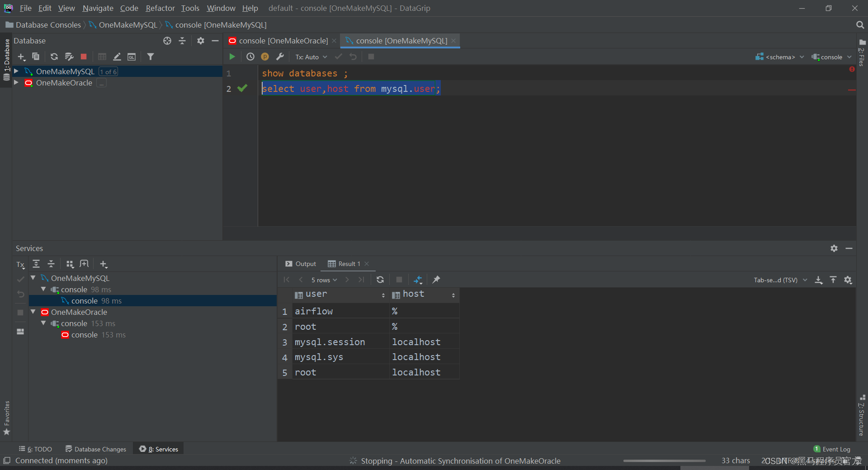The image size is (868, 470).
Task: Click the red stop/disconnect icon in Database panel
Action: 84,57
